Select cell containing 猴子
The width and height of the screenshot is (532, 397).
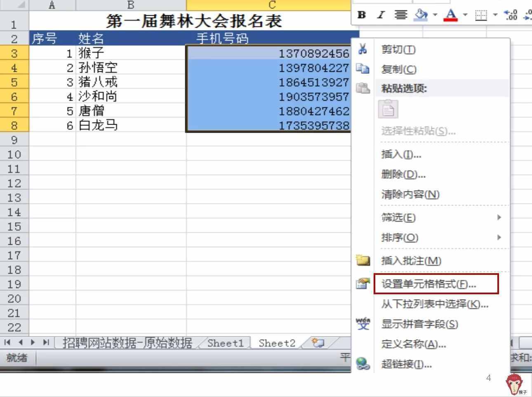coord(131,53)
